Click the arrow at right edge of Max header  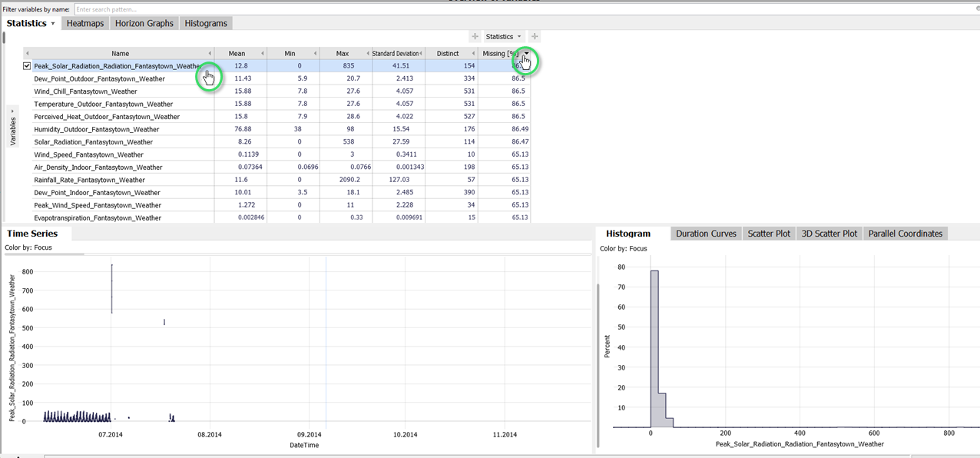click(368, 54)
